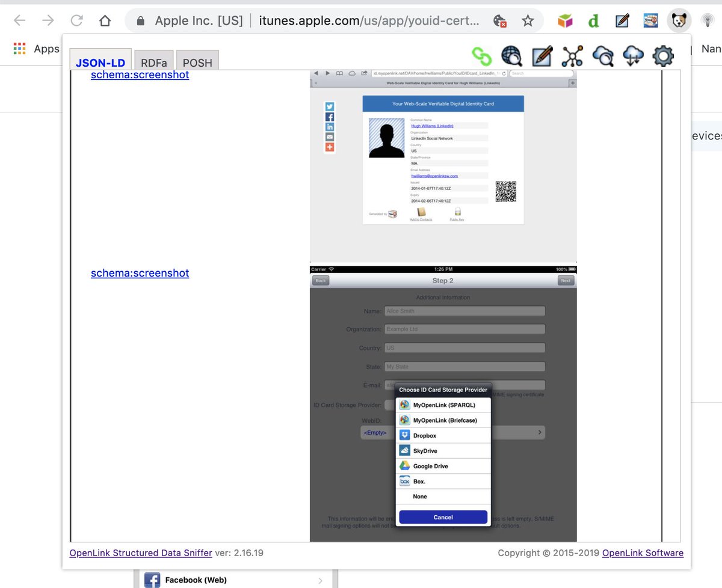Click the pencil notepad extension in Chrome toolbar
722x588 pixels.
click(622, 21)
